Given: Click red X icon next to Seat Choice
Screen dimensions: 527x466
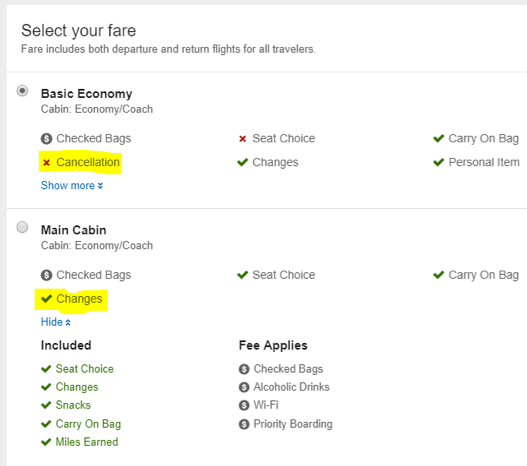Looking at the screenshot, I should click(x=242, y=138).
